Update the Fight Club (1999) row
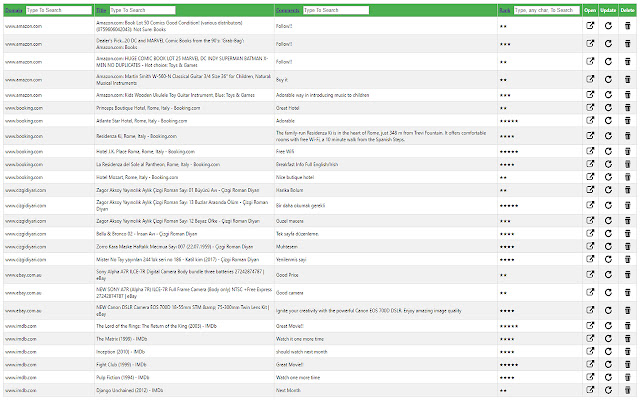Screen dimensions: 640x400 tap(608, 364)
